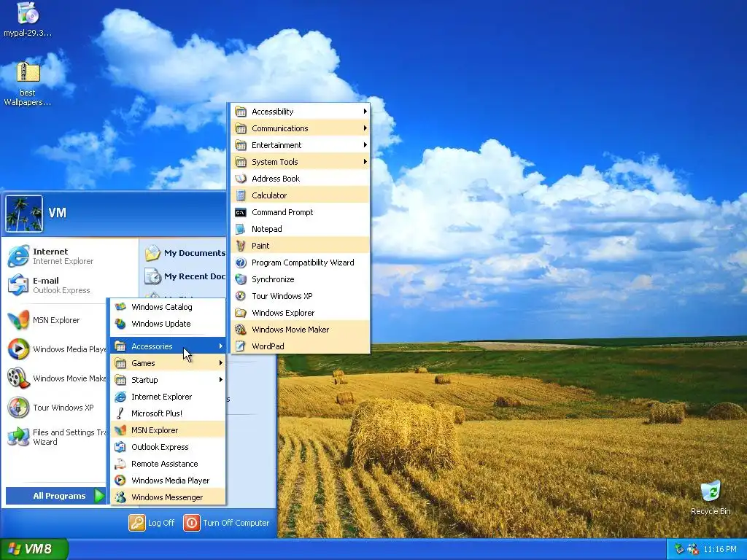Click the VM8 Start button on taskbar
Screen dimensions: 747x560
[34, 549]
